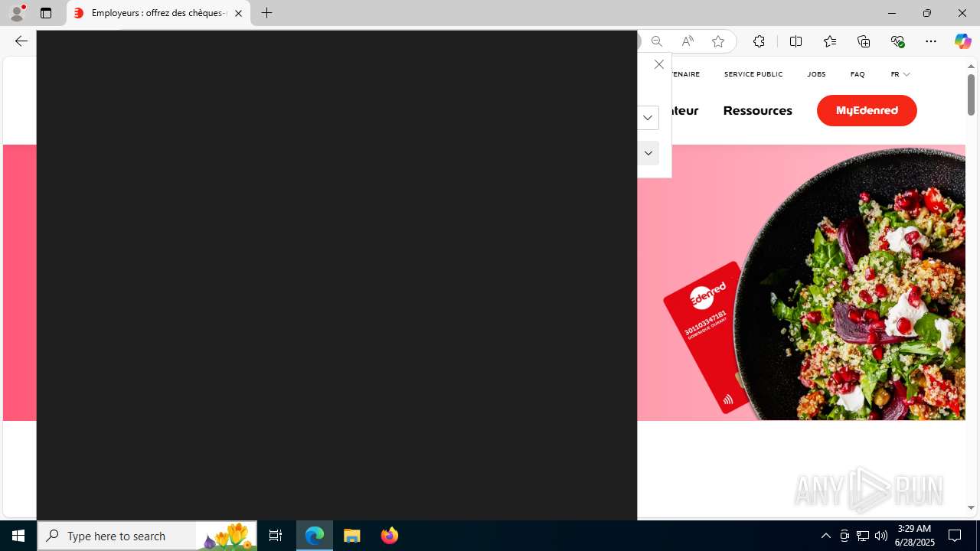The image size is (980, 551).
Task: Open the tab actions menu icon
Action: click(46, 13)
